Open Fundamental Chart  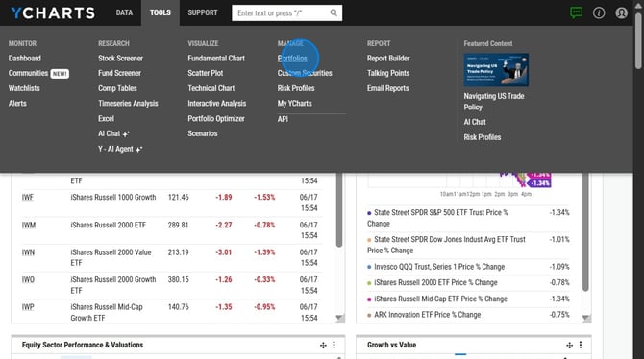216,59
